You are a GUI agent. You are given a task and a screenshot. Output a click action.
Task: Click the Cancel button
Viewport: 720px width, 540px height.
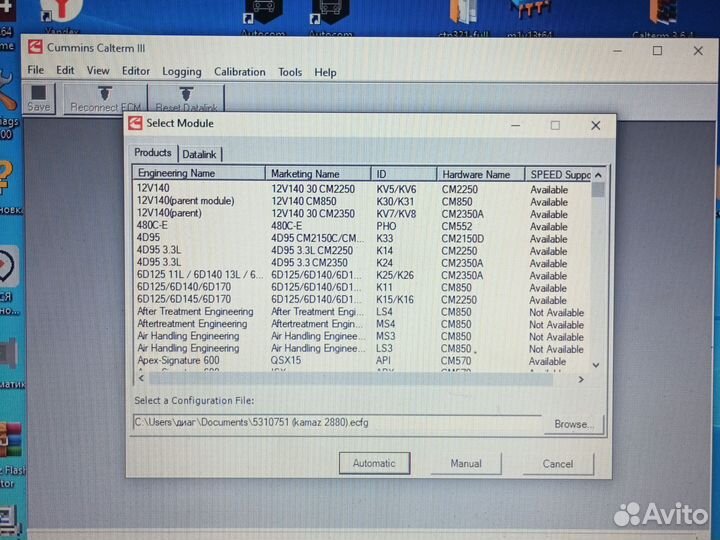tap(557, 464)
